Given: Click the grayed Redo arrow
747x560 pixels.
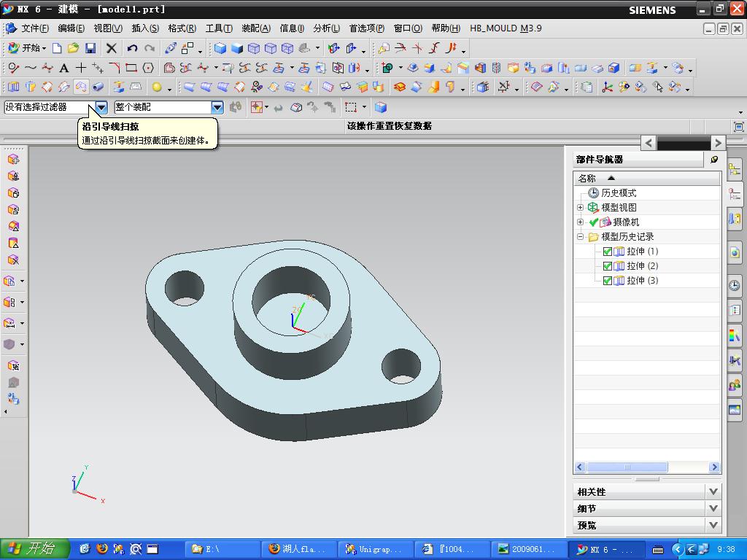Looking at the screenshot, I should pyautogui.click(x=150, y=48).
